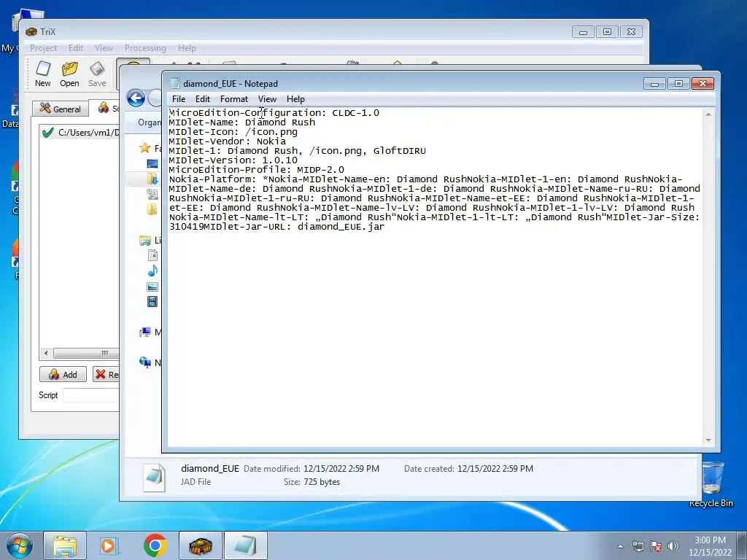The width and height of the screenshot is (747, 560).
Task: Click the TriX title bar app icon
Action: pos(31,32)
